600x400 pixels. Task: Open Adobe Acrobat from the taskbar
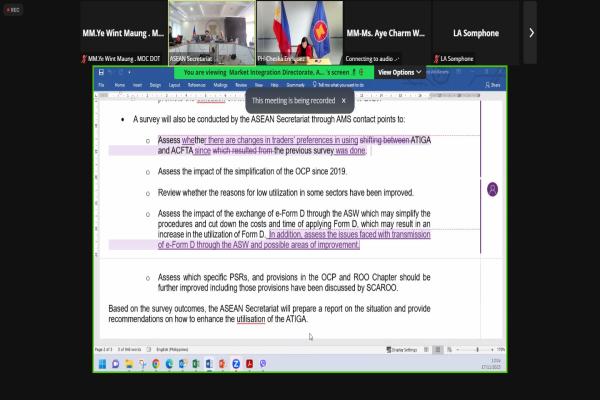click(x=249, y=364)
